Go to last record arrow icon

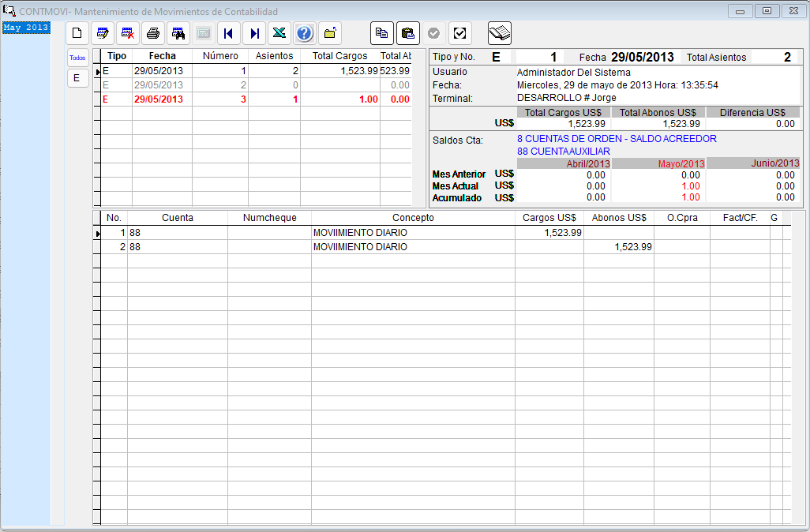pyautogui.click(x=254, y=34)
